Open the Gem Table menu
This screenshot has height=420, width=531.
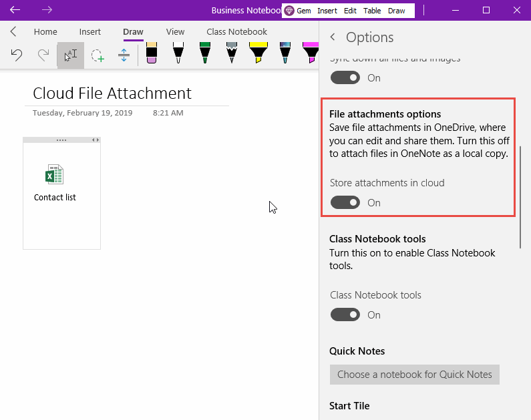pyautogui.click(x=372, y=11)
